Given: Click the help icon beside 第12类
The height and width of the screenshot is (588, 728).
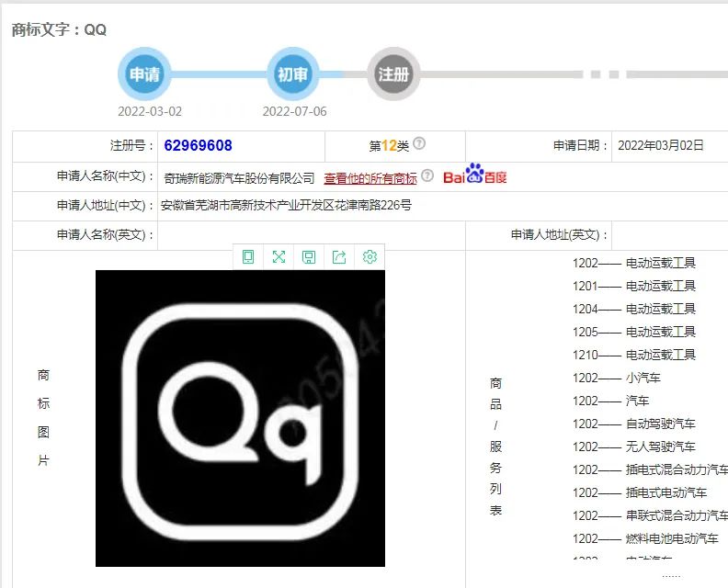Looking at the screenshot, I should pyautogui.click(x=419, y=144).
